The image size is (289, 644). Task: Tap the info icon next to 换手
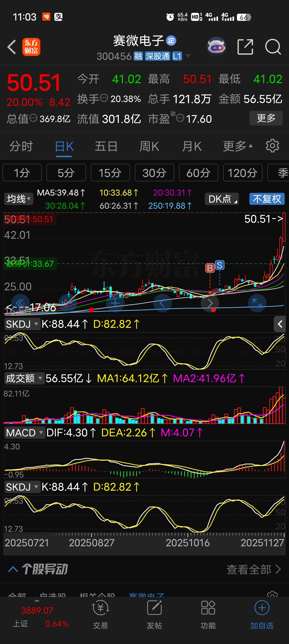(x=104, y=98)
